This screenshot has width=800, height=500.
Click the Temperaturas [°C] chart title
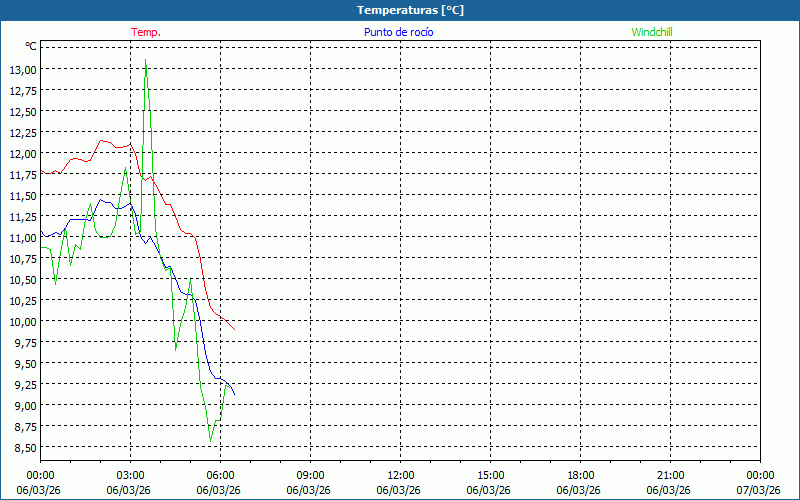coord(410,10)
